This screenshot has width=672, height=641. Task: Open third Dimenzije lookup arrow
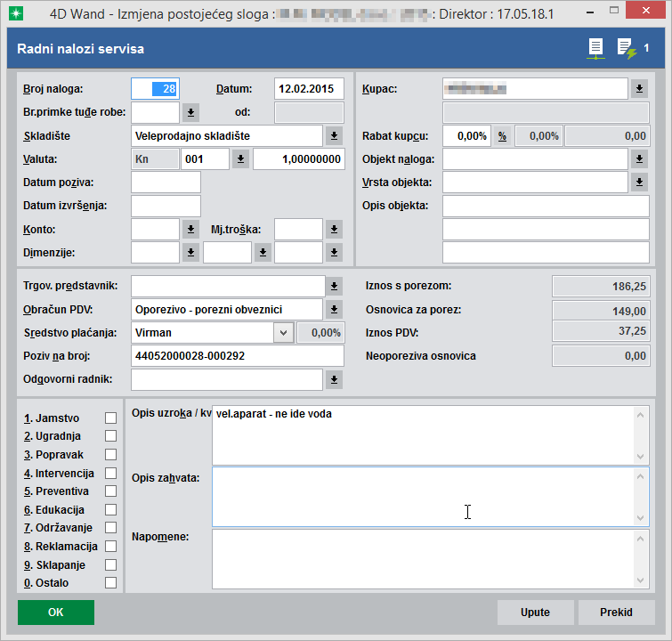pyautogui.click(x=334, y=253)
